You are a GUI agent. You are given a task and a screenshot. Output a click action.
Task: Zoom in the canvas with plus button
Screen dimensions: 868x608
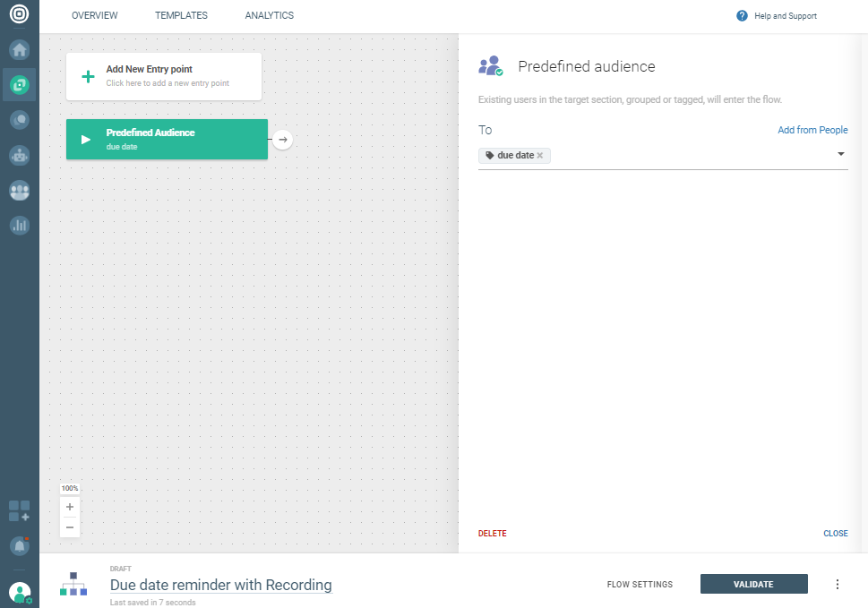click(x=70, y=507)
